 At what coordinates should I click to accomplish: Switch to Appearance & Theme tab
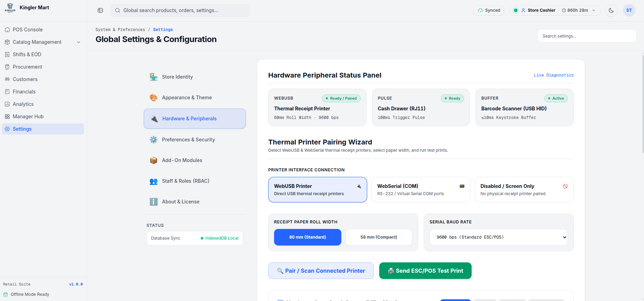pyautogui.click(x=195, y=98)
